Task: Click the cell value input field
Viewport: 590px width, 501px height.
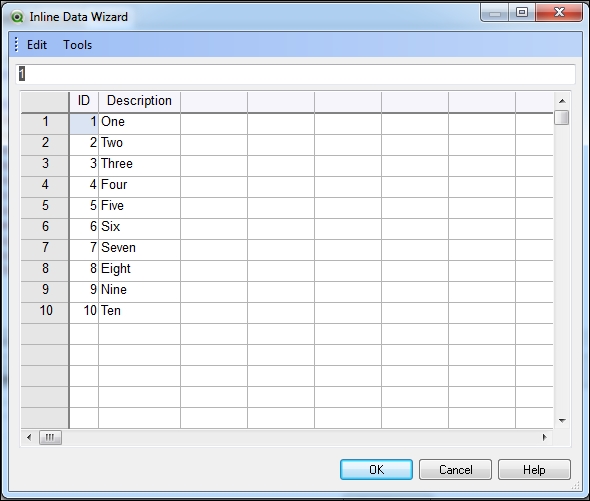Action: [x=295, y=74]
